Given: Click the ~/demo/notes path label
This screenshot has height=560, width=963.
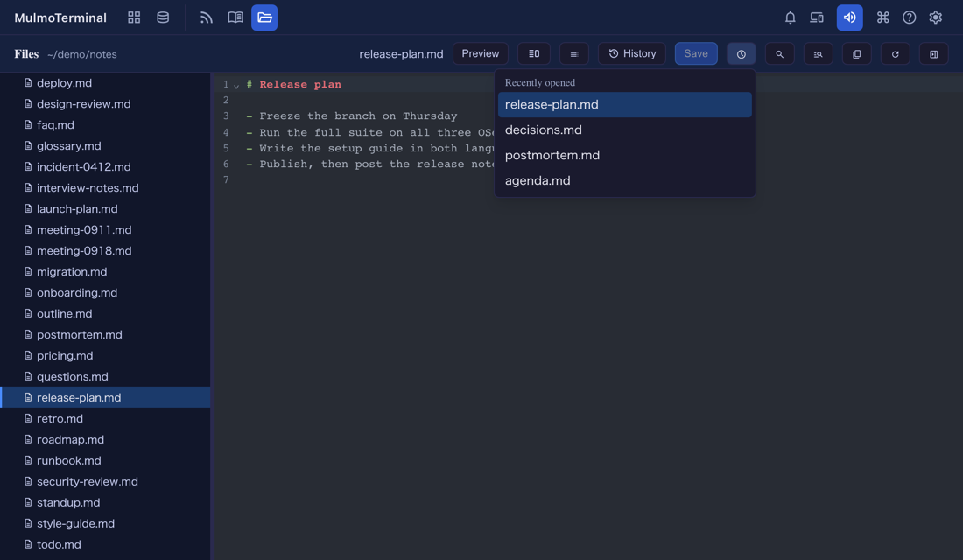Looking at the screenshot, I should 81,54.
